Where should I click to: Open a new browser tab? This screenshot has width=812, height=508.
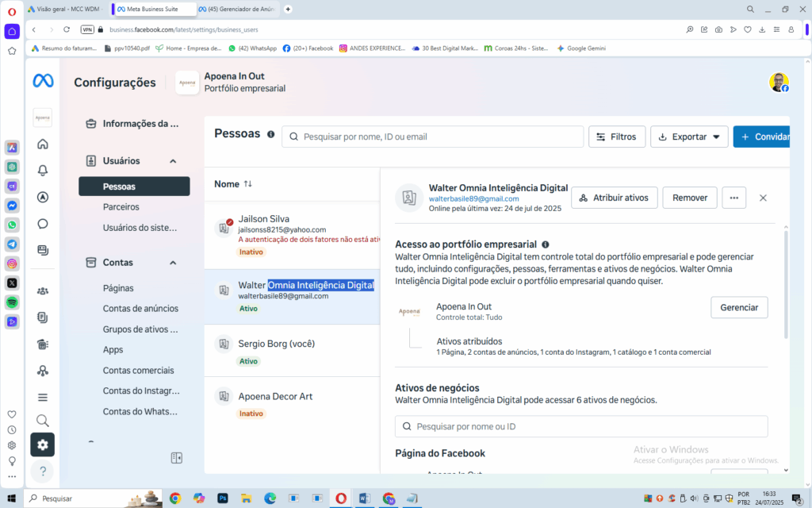point(288,9)
